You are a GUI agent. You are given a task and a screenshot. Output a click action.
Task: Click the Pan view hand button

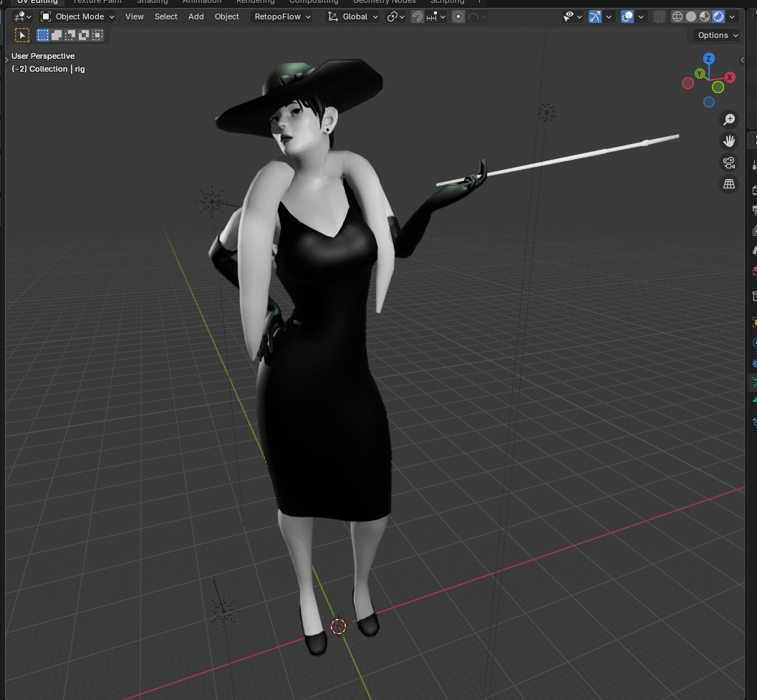tap(728, 141)
